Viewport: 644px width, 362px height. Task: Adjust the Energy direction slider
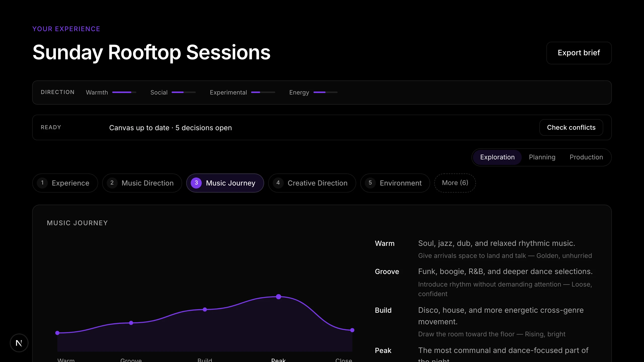[326, 92]
